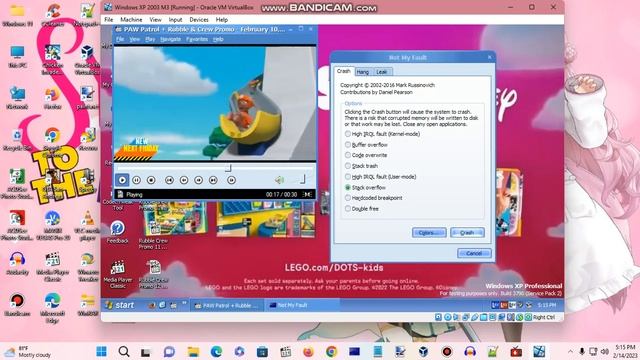The height and width of the screenshot is (360, 640).
Task: Open Feedback icon on XP desktop
Action: 118,232
